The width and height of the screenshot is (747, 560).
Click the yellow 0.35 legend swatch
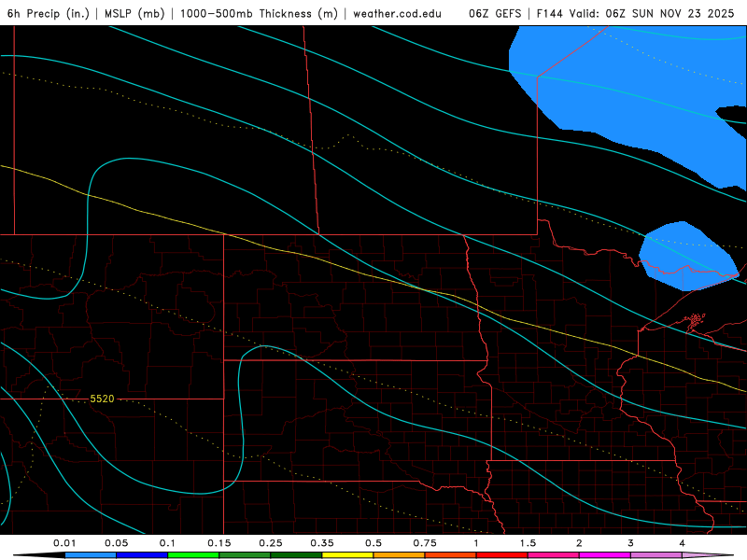[347, 555]
